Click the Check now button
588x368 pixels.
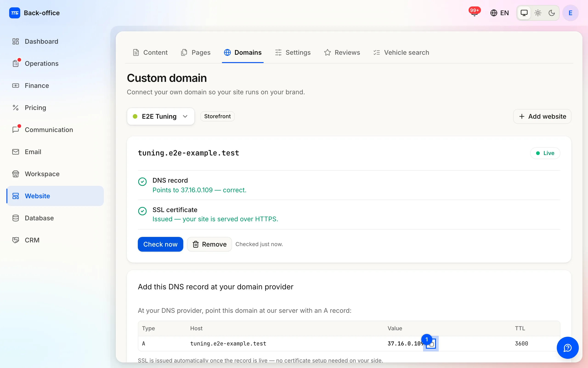click(x=160, y=244)
